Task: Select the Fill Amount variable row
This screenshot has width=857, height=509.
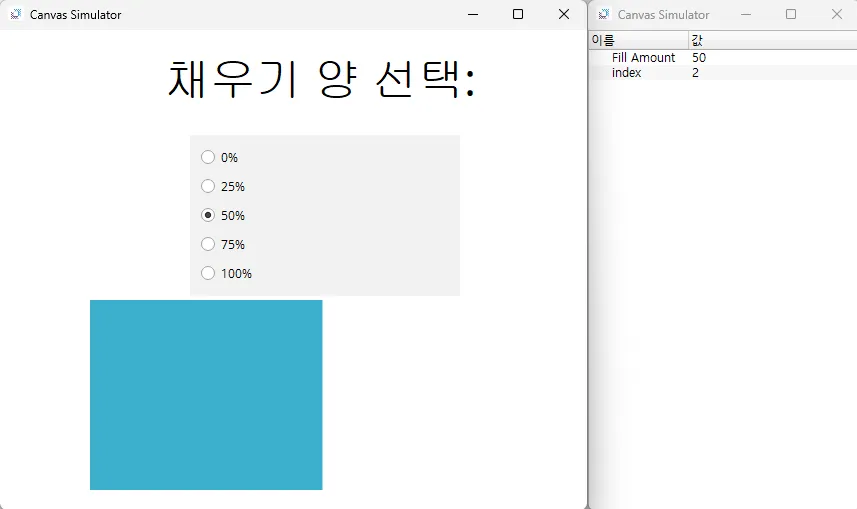Action: pyautogui.click(x=643, y=58)
